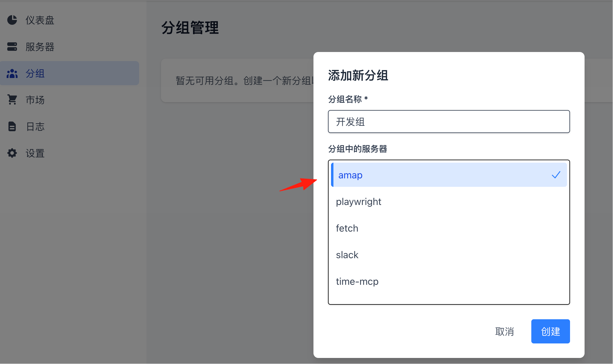Cancel with the 取消 button
Image resolution: width=613 pixels, height=364 pixels.
[504, 331]
